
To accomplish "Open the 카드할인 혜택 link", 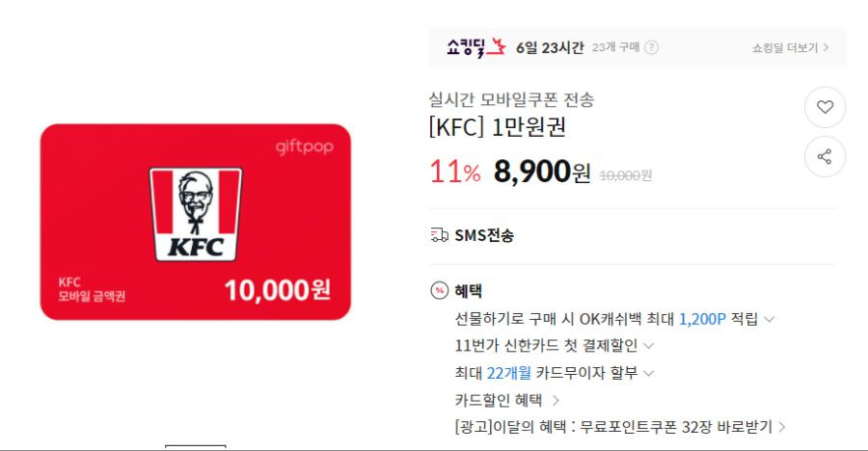I will point(507,400).
